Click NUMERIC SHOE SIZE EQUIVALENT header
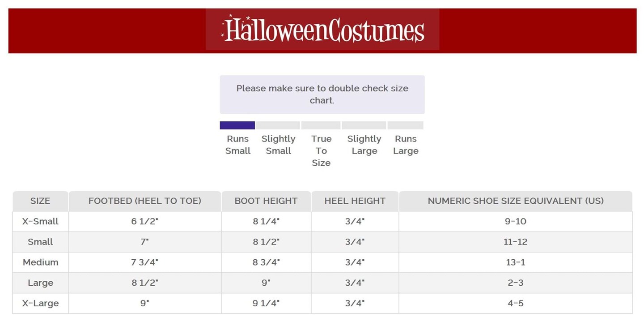The image size is (644, 326). point(516,201)
